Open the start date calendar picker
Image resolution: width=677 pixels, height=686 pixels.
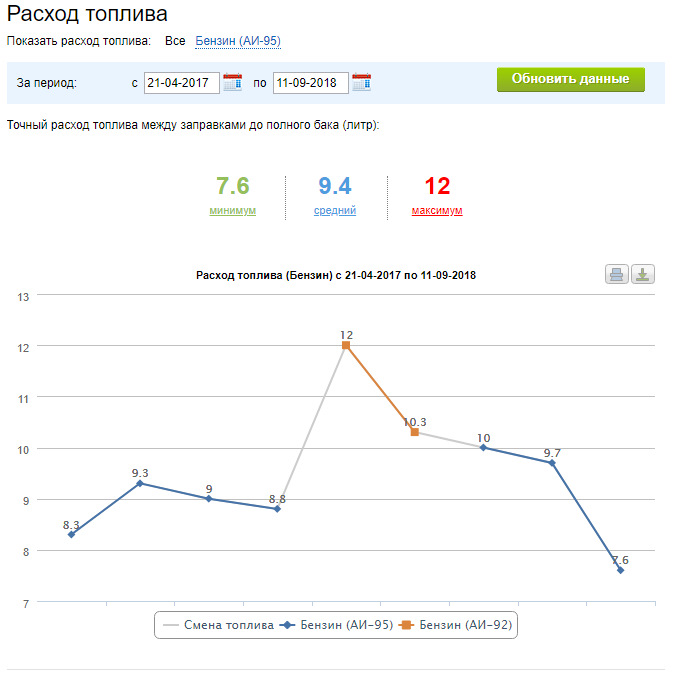pos(232,82)
